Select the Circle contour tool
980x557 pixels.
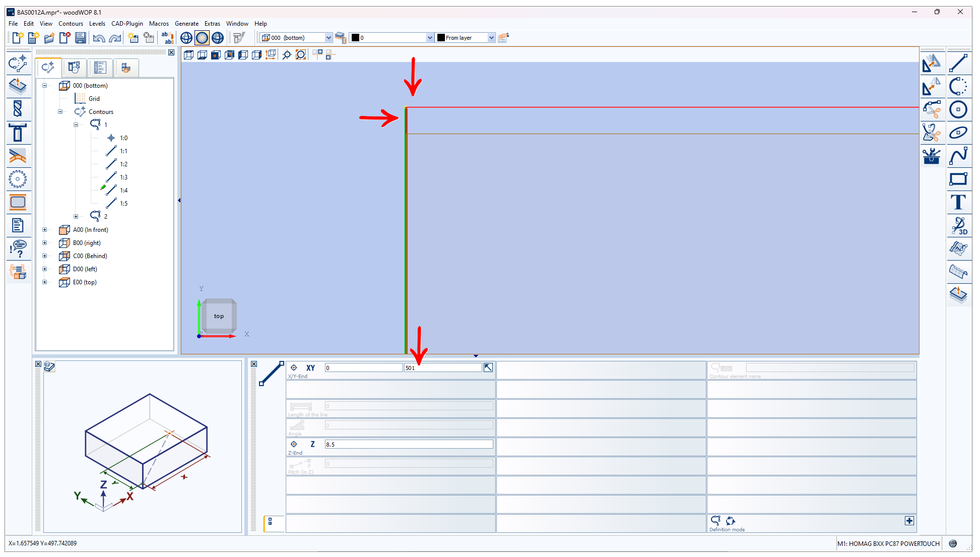tap(958, 109)
